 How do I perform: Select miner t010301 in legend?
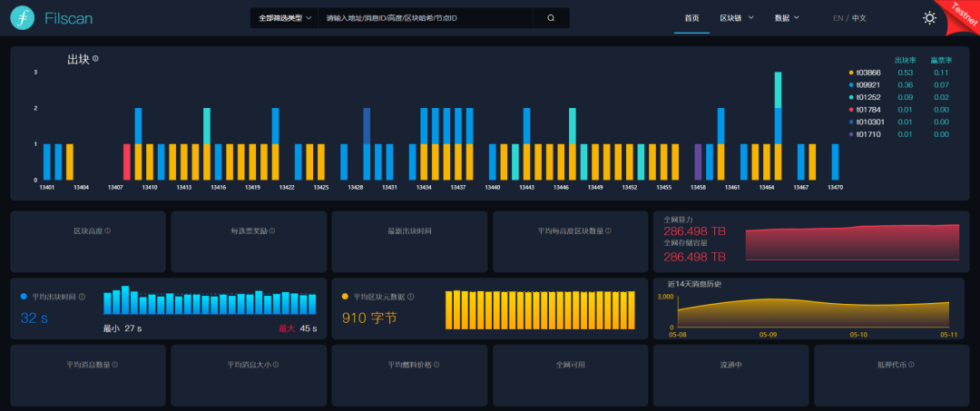click(870, 122)
